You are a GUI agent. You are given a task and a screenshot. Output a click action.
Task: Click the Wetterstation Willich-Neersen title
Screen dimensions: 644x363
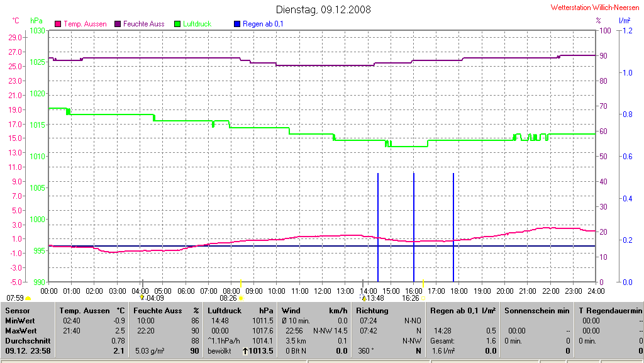(x=595, y=8)
